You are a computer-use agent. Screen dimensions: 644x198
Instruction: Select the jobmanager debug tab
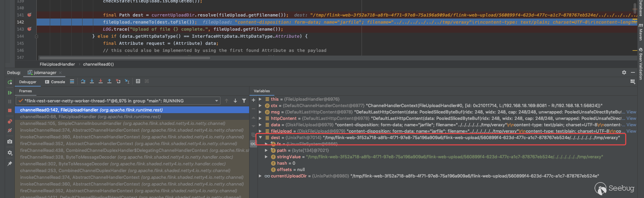45,72
